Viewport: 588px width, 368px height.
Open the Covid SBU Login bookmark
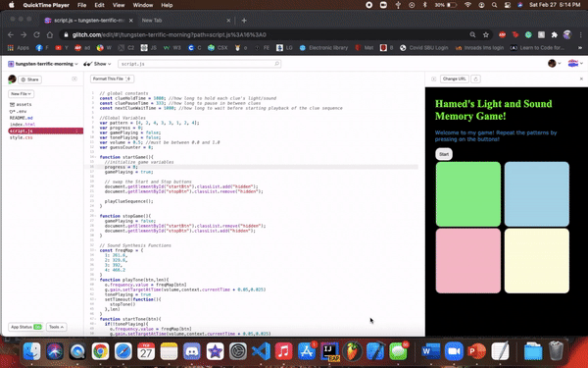click(x=423, y=48)
